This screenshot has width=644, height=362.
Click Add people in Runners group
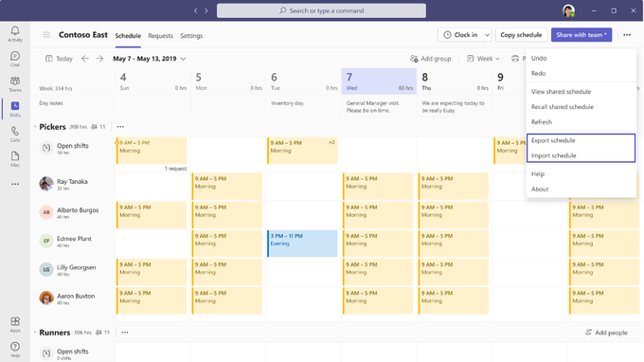click(606, 333)
